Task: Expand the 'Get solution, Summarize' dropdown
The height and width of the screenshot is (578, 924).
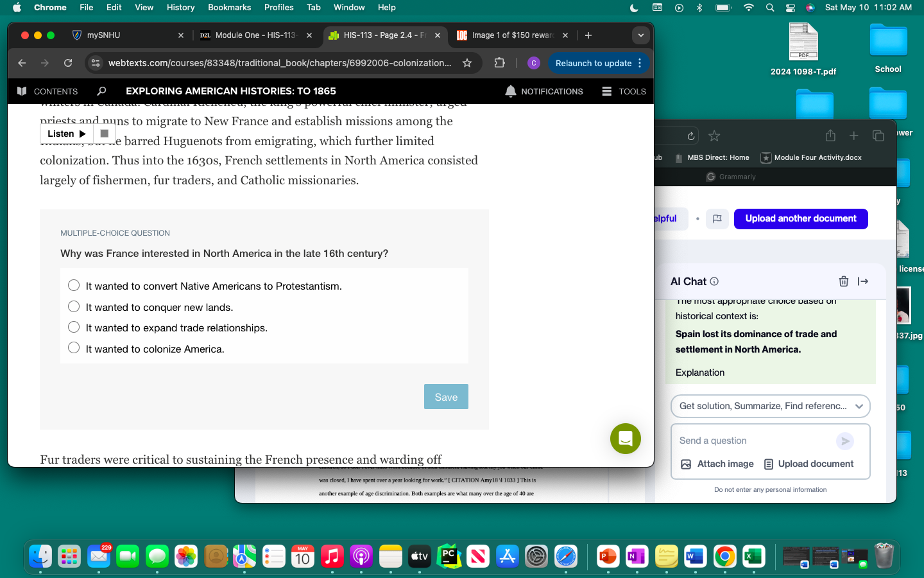Action: 859,406
